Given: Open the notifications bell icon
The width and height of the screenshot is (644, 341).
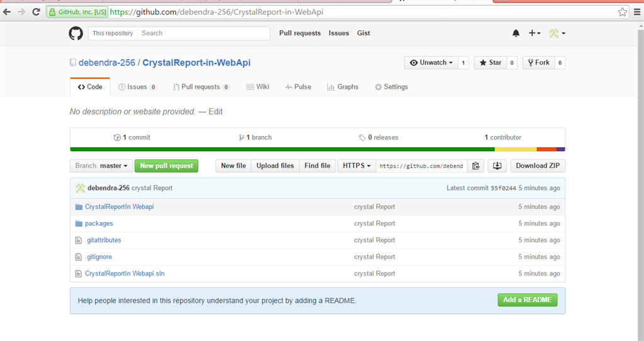Looking at the screenshot, I should coord(516,33).
